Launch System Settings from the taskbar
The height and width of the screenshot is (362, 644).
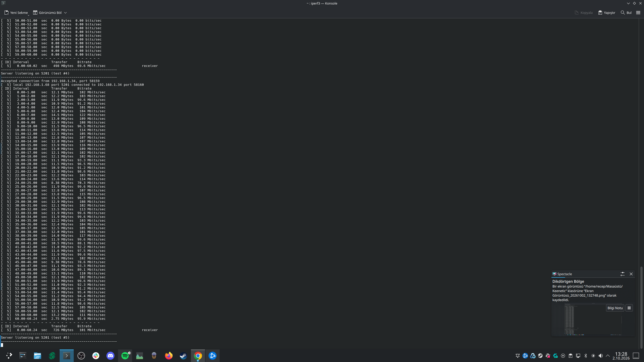click(x=23, y=355)
